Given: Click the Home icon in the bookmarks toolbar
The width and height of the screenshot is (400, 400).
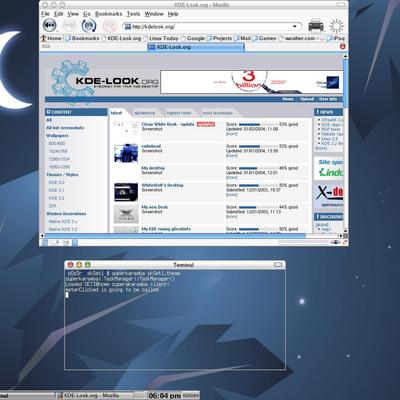Looking at the screenshot, I should (43, 38).
